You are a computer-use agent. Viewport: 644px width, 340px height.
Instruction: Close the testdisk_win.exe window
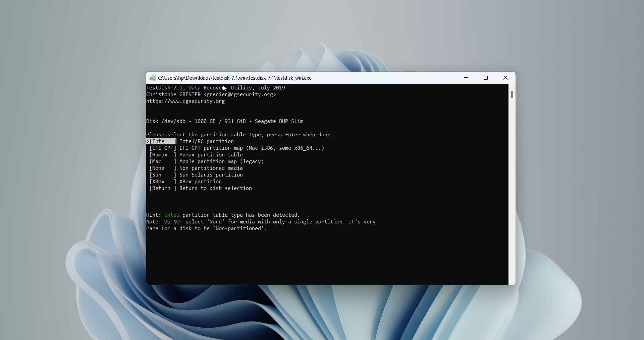(505, 78)
